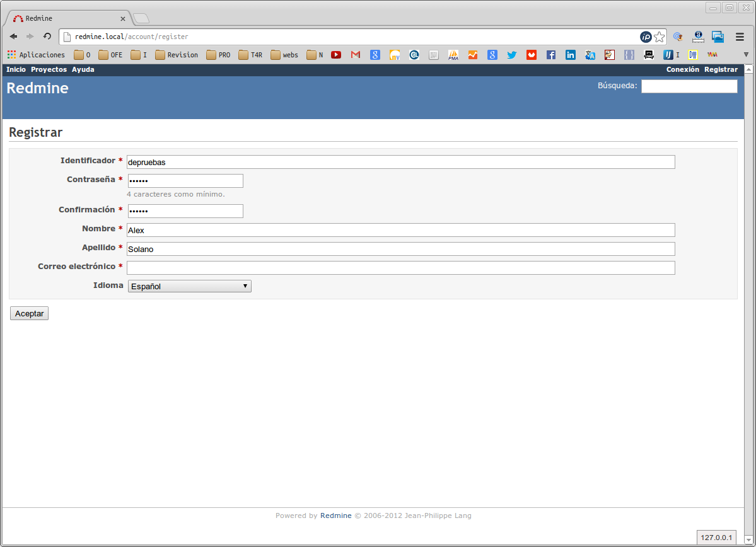This screenshot has width=756, height=547.
Task: Click the 127.0.0.1 IP badge
Action: (716, 538)
